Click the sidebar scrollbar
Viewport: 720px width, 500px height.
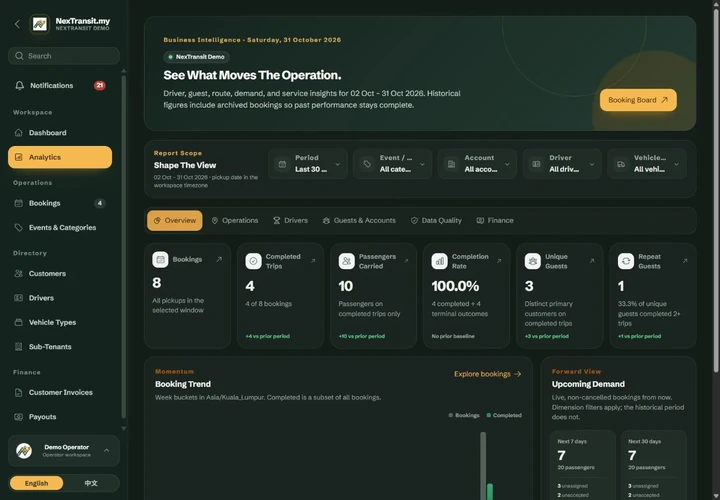[124, 248]
